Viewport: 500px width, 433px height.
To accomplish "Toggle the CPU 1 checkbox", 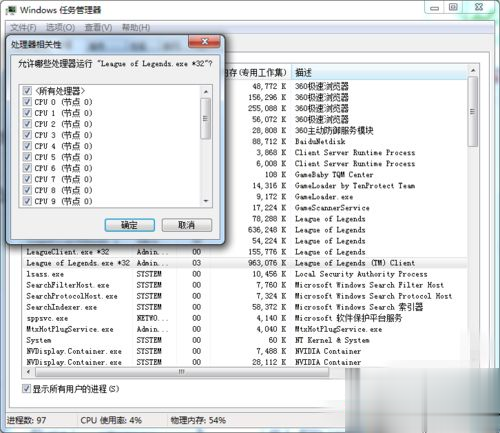I will pyautogui.click(x=27, y=113).
